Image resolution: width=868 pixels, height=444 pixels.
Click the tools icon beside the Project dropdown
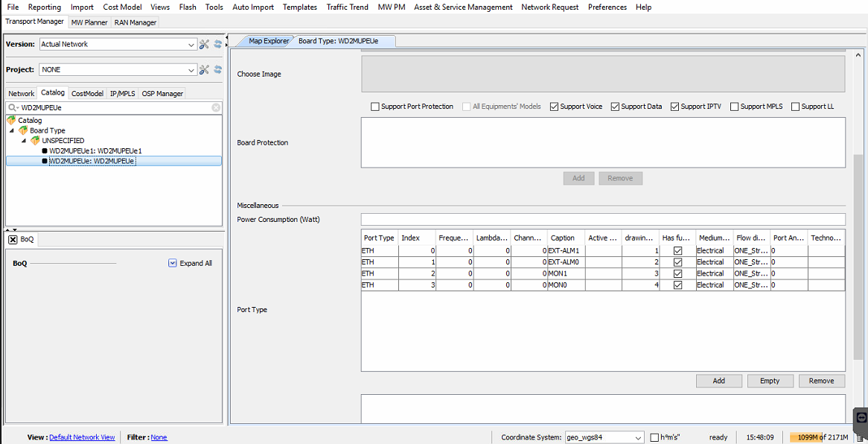[x=204, y=70]
